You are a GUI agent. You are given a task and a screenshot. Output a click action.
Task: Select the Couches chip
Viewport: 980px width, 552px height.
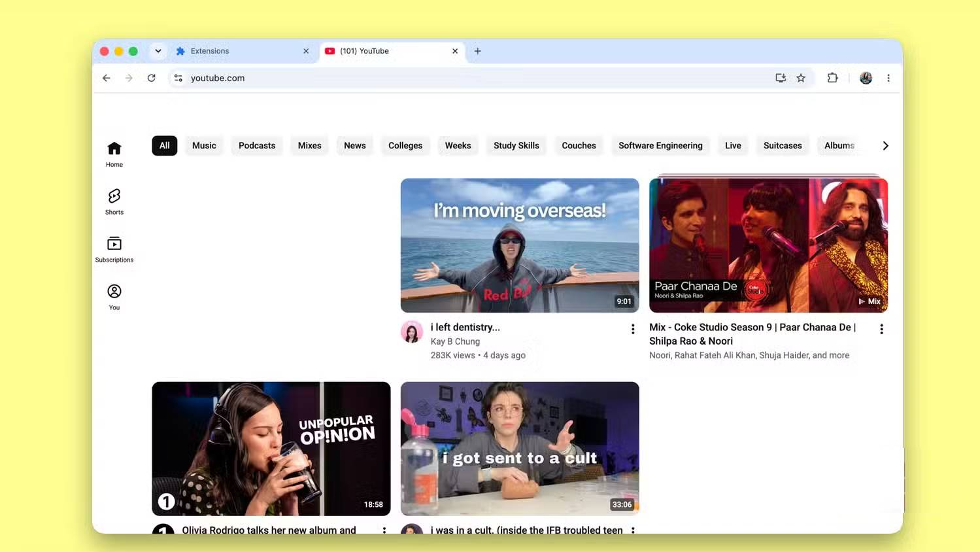click(x=579, y=145)
